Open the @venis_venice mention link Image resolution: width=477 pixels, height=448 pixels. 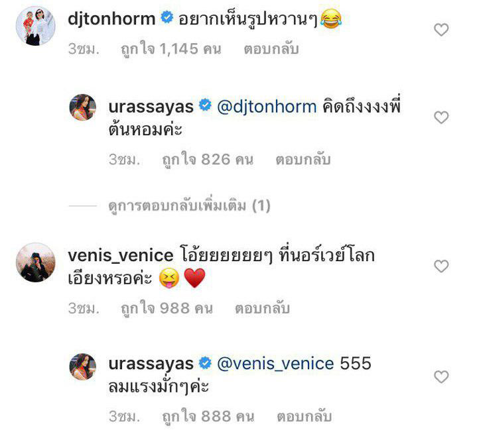click(x=275, y=364)
